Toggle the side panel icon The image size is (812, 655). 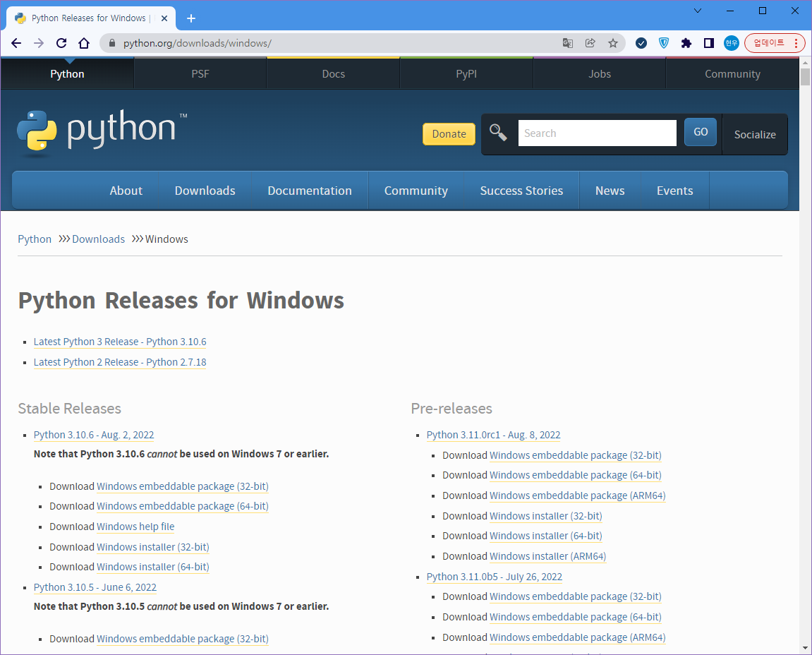[x=709, y=43]
